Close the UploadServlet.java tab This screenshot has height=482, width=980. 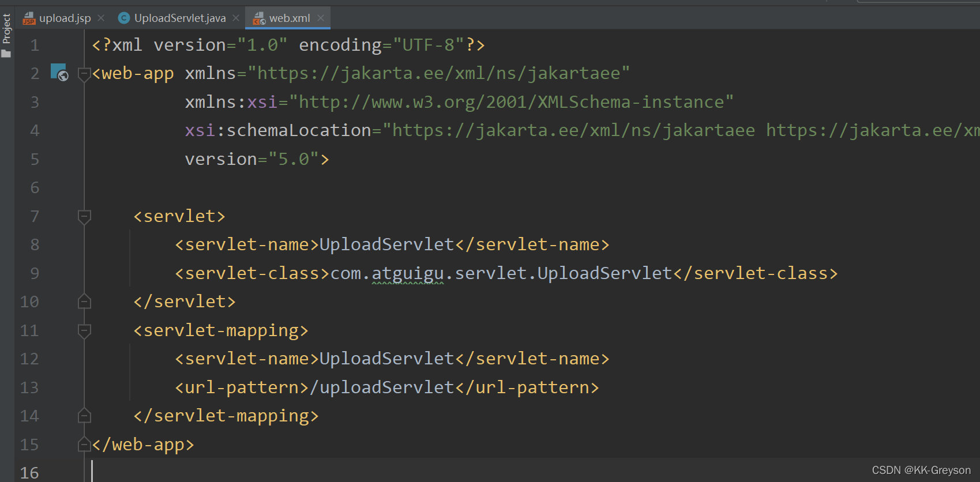click(236, 18)
